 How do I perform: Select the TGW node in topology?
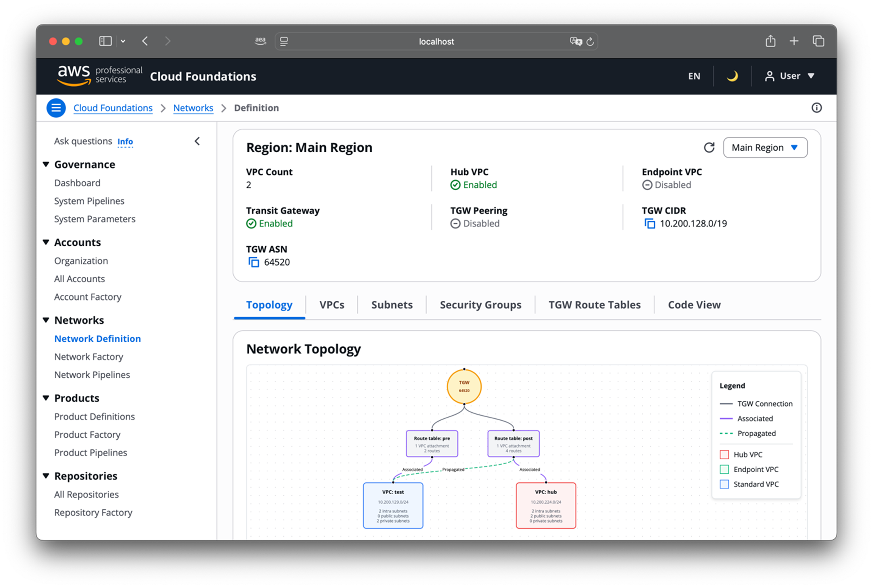(464, 387)
